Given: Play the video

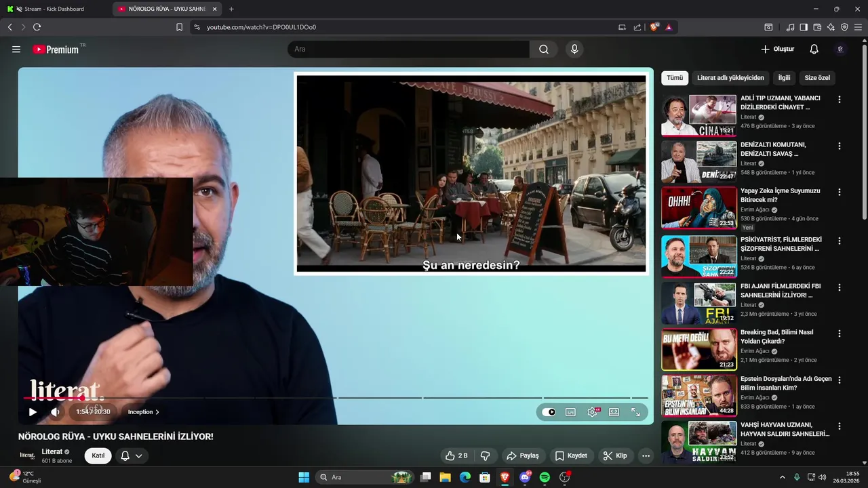Looking at the screenshot, I should pyautogui.click(x=33, y=411).
